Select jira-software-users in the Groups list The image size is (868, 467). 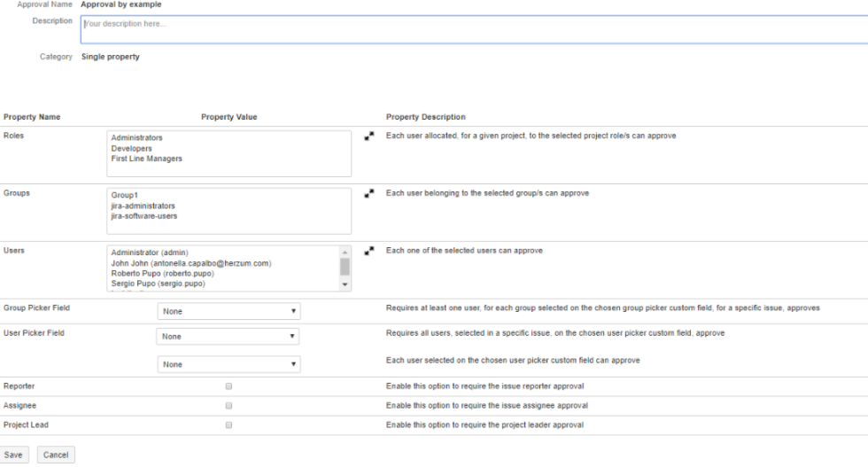146,216
